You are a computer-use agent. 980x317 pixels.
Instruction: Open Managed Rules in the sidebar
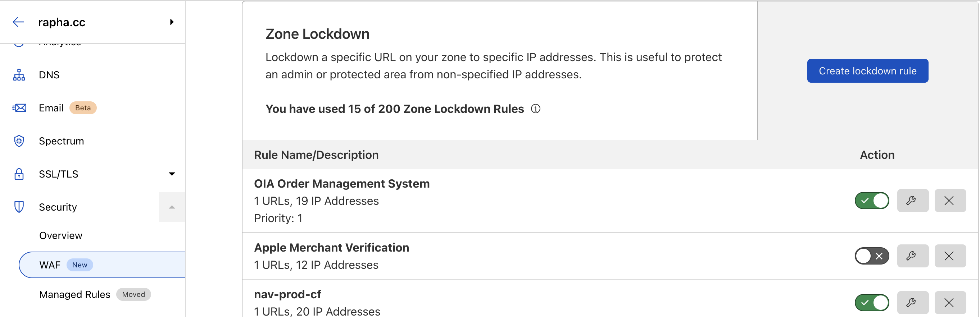click(x=75, y=295)
